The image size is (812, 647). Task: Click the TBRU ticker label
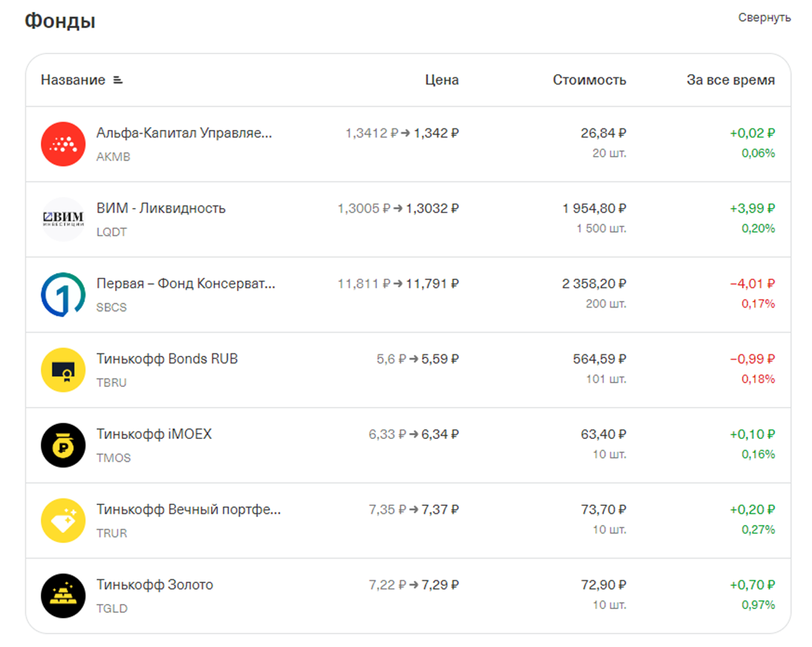[x=111, y=383]
